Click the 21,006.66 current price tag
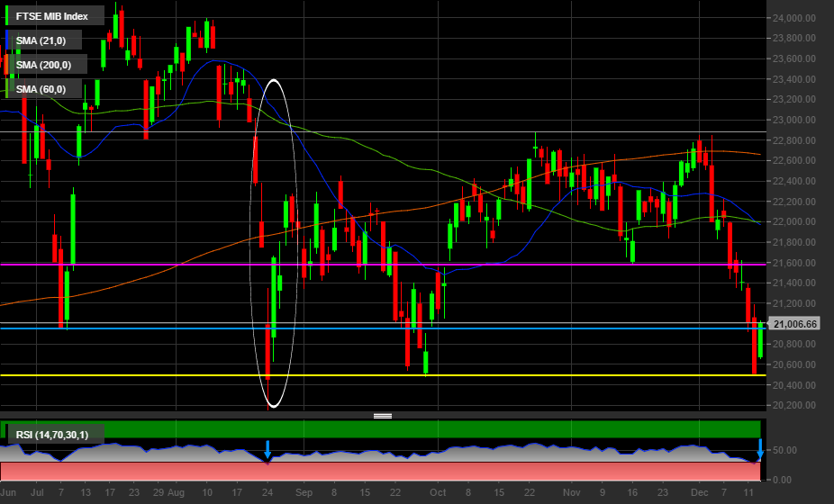The image size is (834, 504). tap(794, 324)
